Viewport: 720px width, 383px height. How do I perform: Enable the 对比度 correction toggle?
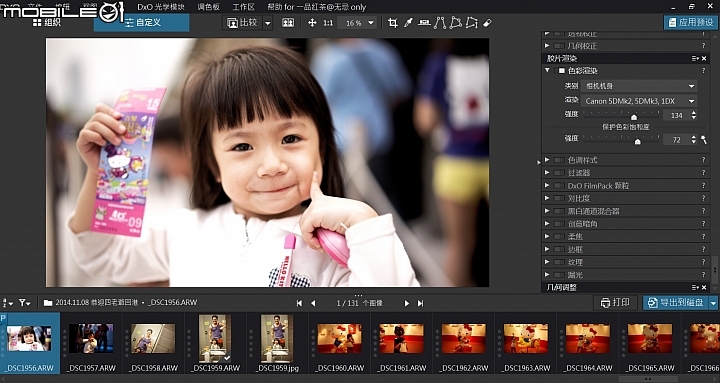click(559, 198)
